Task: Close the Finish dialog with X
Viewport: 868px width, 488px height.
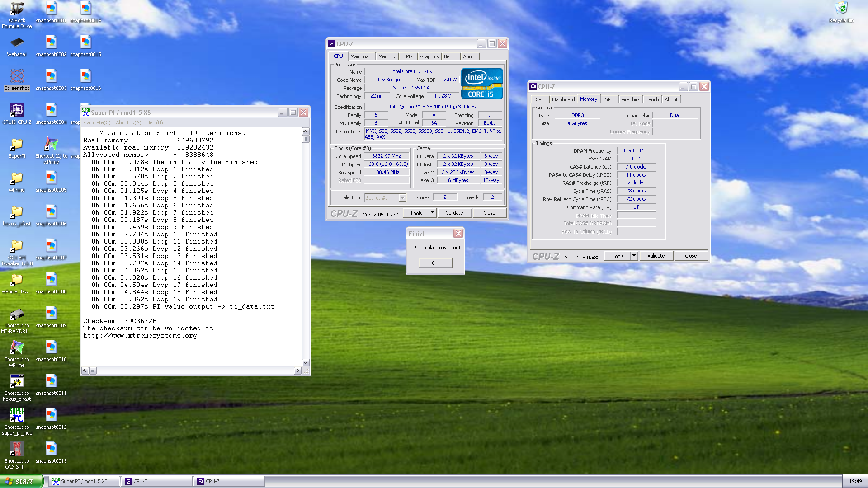Action: (458, 234)
